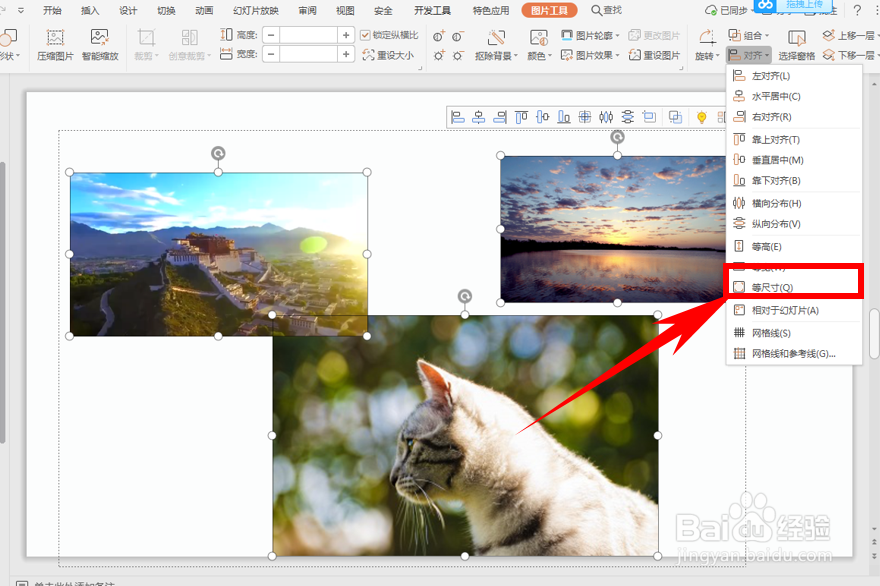This screenshot has width=880, height=586.
Task: Open the 图片效果 picture effects dropdown
Action: click(590, 55)
